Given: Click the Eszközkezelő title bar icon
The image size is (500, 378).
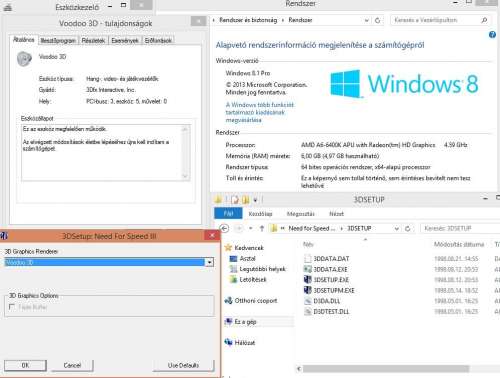Looking at the screenshot, I should point(7,7).
